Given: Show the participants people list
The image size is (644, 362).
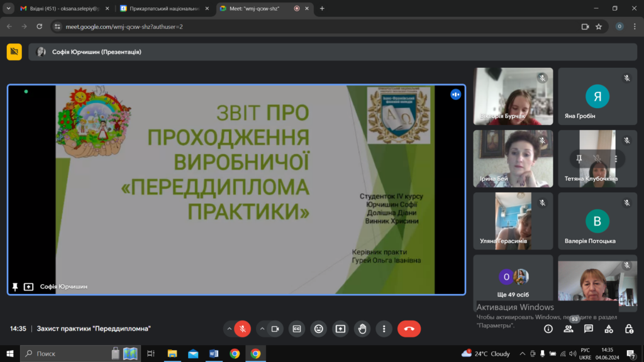Looking at the screenshot, I should click(x=569, y=329).
